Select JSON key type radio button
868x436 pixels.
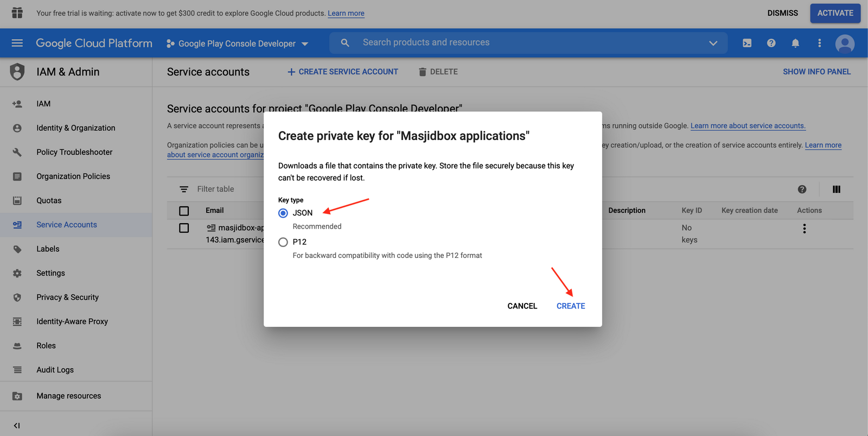click(283, 213)
